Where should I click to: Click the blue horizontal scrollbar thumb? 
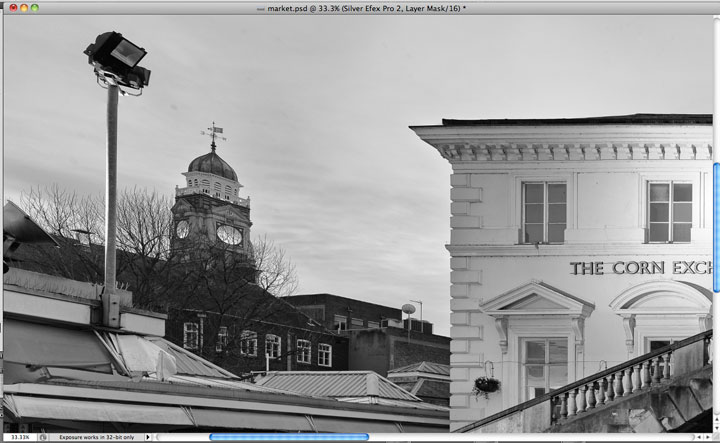289,437
